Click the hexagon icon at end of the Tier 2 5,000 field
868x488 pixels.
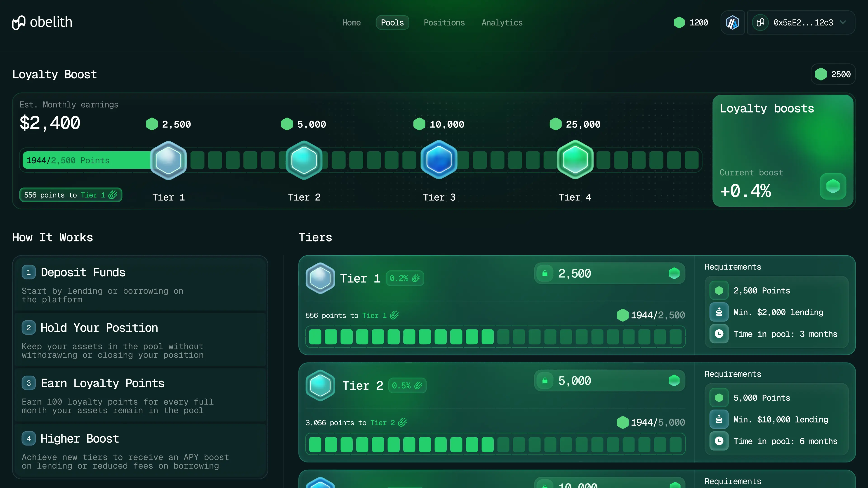click(674, 380)
